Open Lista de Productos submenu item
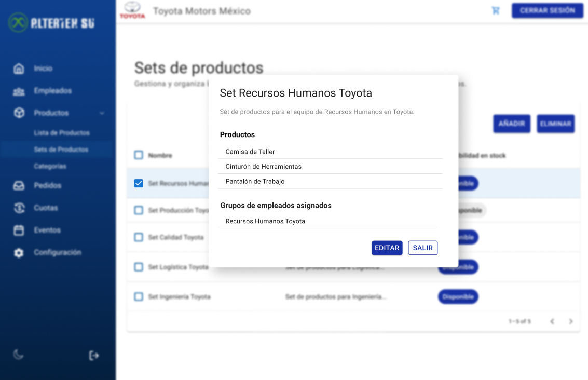Viewport: 588px width, 380px height. tap(62, 133)
